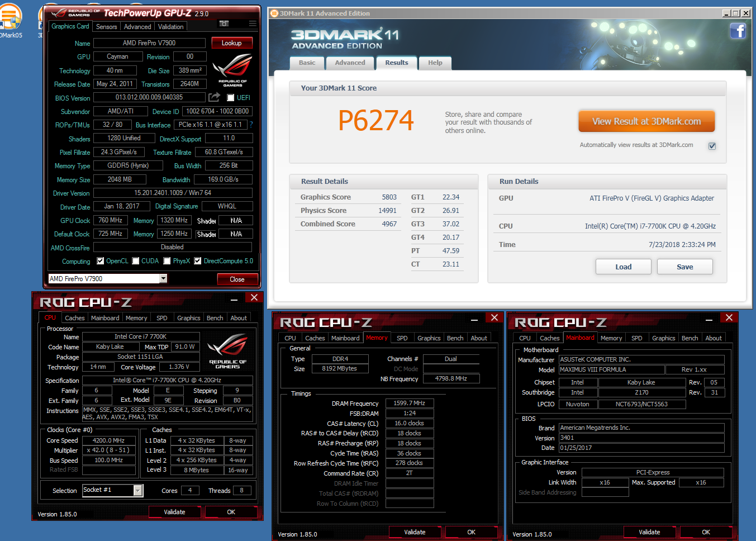The height and width of the screenshot is (541, 756).
Task: Open the Help tab in 3DMark 11
Action: 435,63
